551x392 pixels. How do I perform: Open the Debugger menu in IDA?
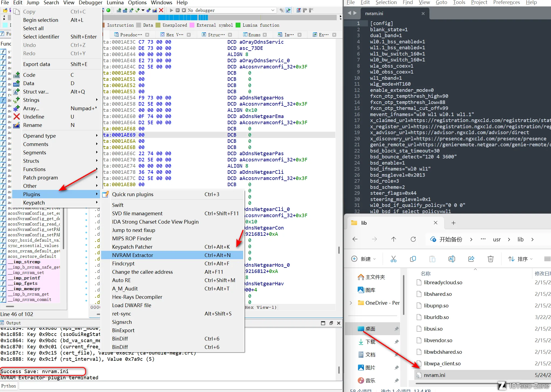click(x=90, y=3)
